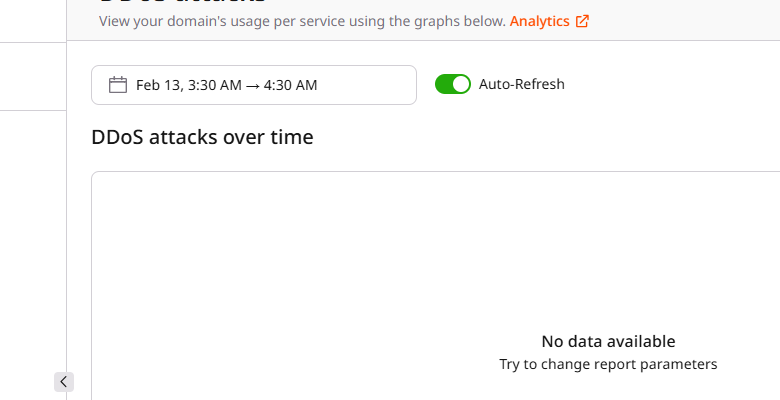
Task: Click the partially visible page title
Action: (180, 2)
